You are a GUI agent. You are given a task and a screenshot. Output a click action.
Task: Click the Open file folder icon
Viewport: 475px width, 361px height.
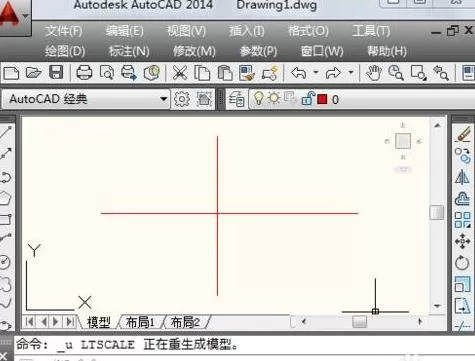33,73
